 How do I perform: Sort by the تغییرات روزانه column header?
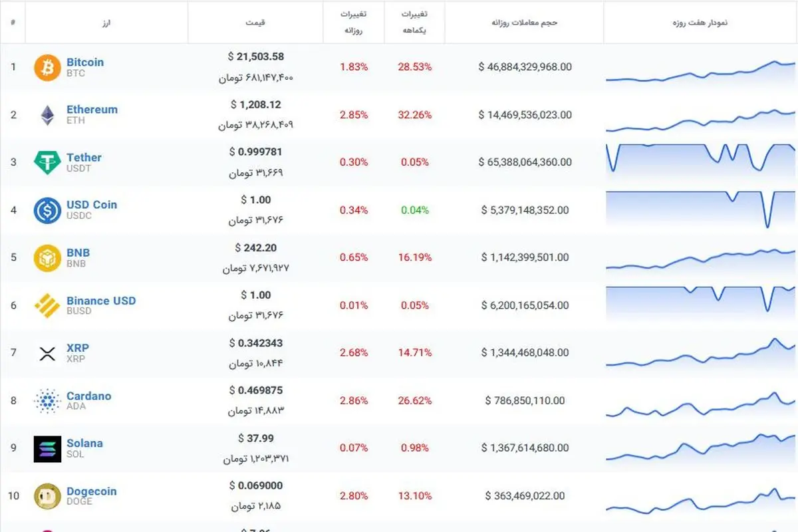click(x=354, y=23)
